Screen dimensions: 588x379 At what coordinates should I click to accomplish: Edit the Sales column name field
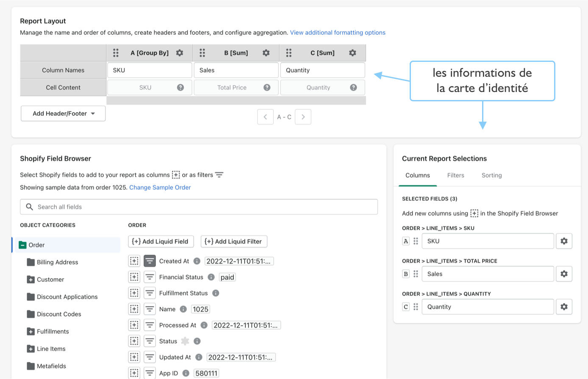point(236,70)
